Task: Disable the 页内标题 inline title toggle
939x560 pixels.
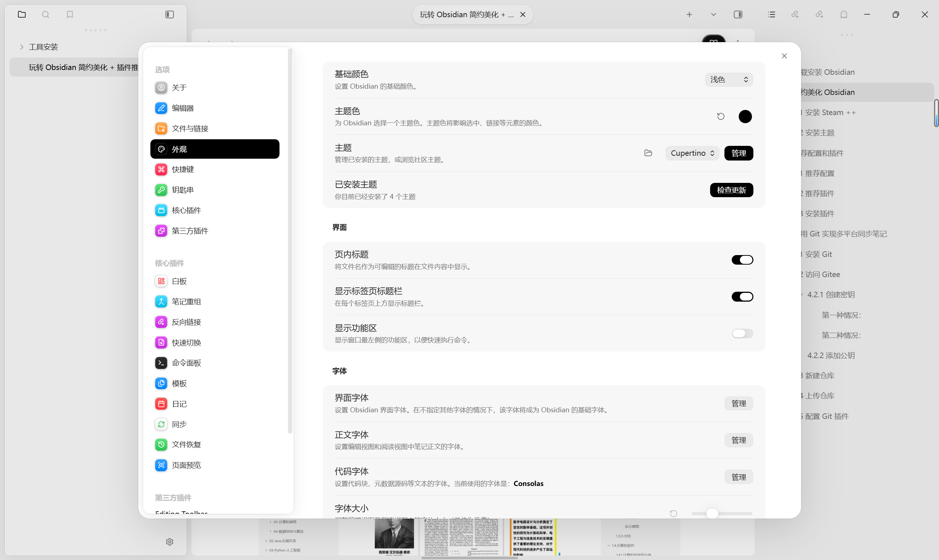Action: (x=742, y=260)
